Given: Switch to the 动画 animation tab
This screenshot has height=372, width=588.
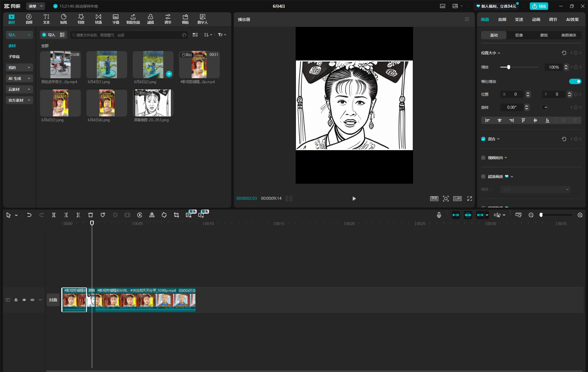Looking at the screenshot, I should [536, 19].
